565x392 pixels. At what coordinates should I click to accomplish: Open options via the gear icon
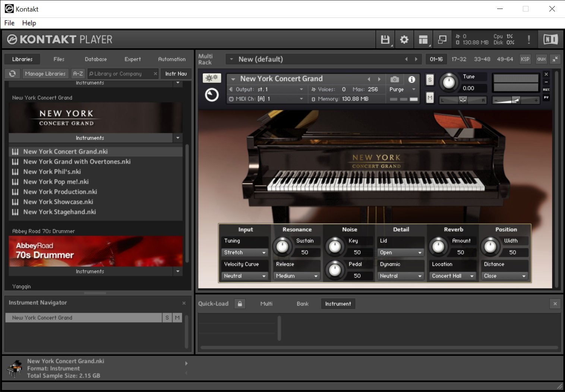pos(404,39)
